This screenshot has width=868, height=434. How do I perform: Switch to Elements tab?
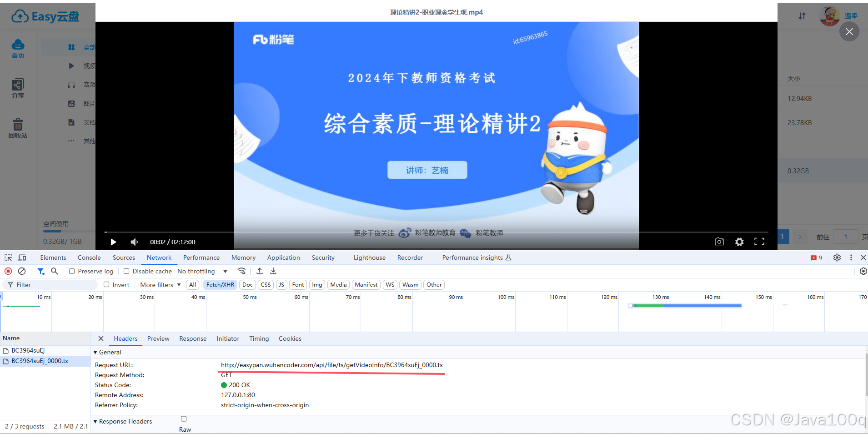coord(53,257)
